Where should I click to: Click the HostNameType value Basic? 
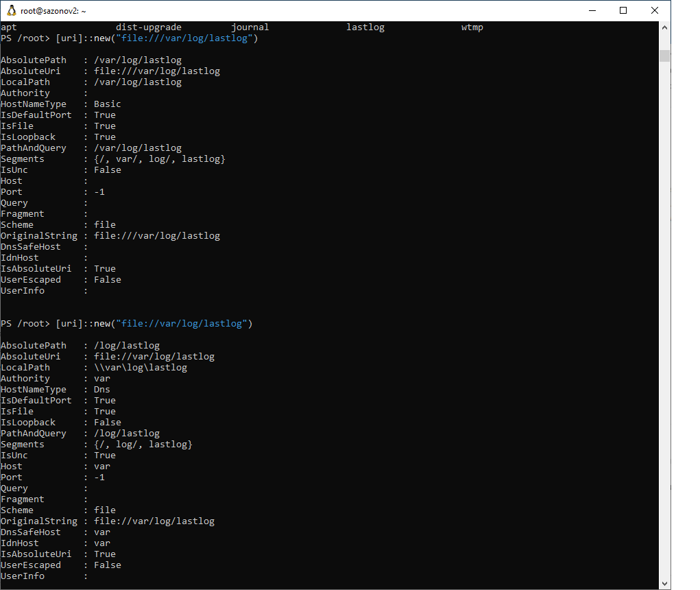[x=108, y=104]
